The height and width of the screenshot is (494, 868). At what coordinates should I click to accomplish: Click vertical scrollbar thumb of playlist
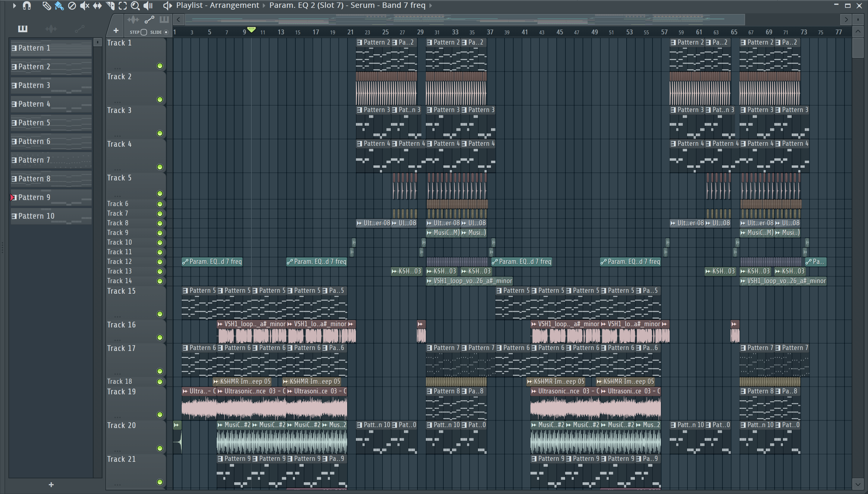click(858, 48)
